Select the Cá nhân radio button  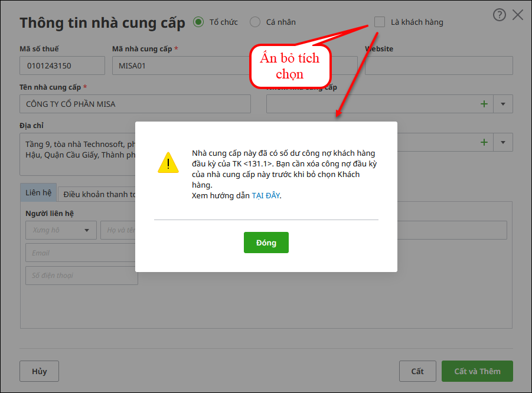click(255, 22)
